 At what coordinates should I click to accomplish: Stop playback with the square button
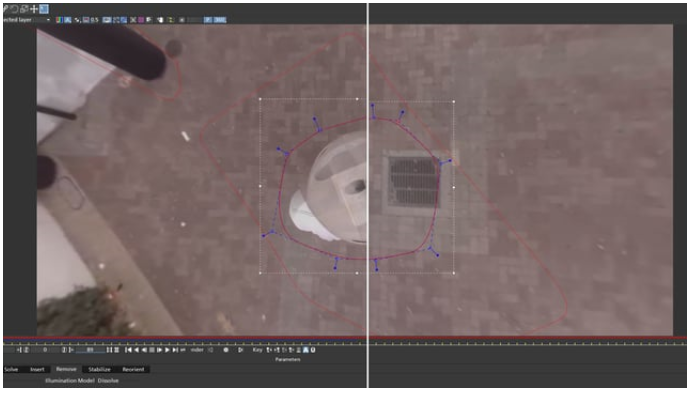[152, 350]
